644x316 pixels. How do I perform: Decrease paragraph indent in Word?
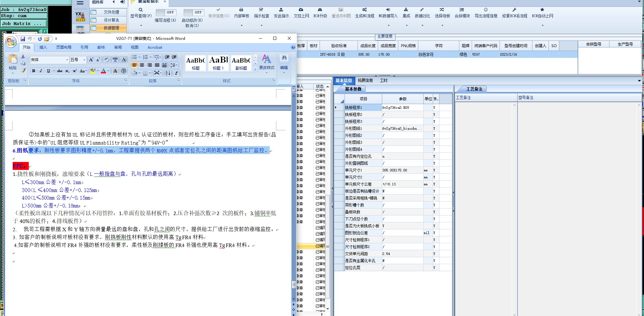[x=167, y=57]
